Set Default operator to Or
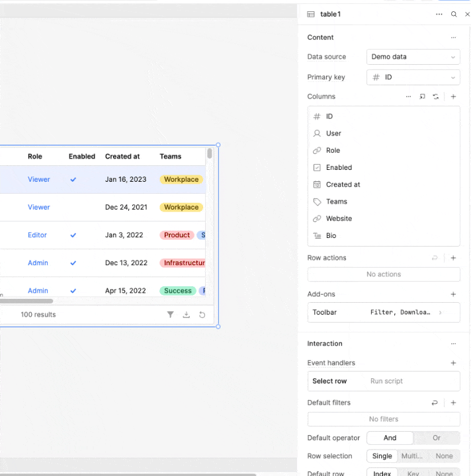The height and width of the screenshot is (476, 471). 437,438
